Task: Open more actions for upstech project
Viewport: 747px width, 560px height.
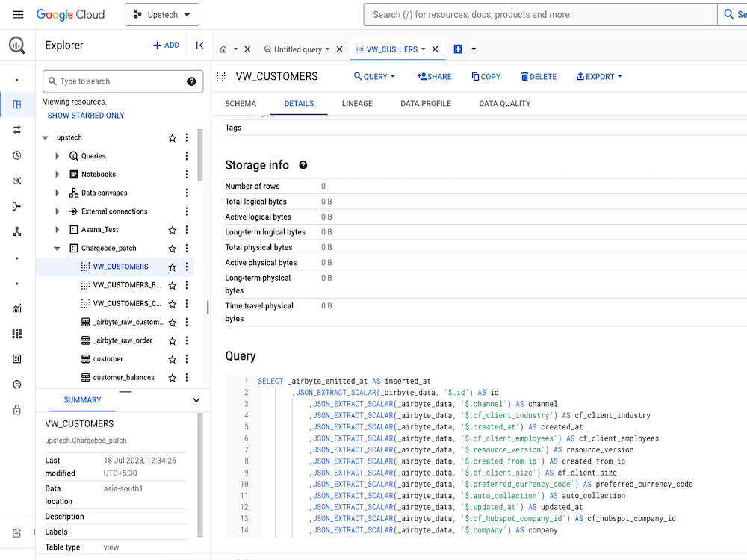Action: (187, 137)
